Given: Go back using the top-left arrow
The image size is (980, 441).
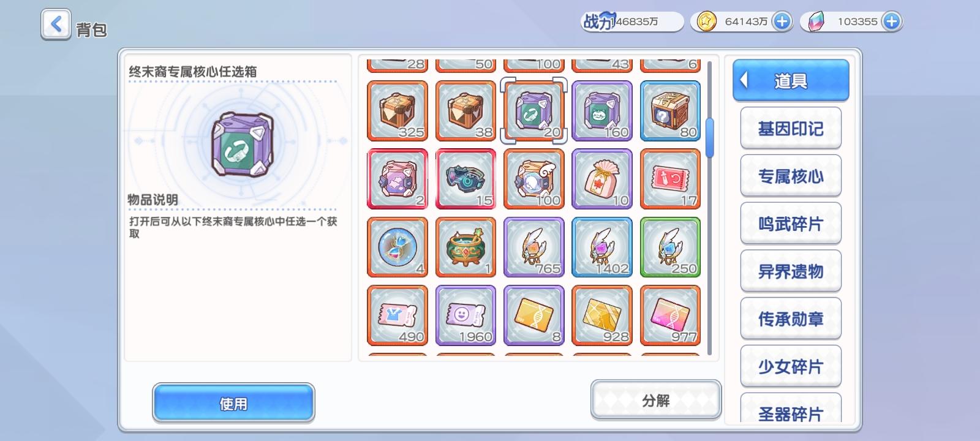Looking at the screenshot, I should pos(56,25).
